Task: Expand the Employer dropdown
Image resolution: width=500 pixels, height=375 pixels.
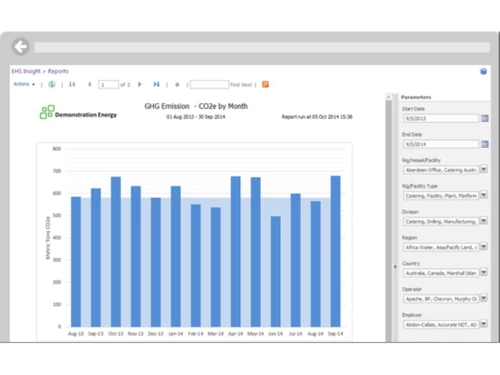Action: coord(484,324)
